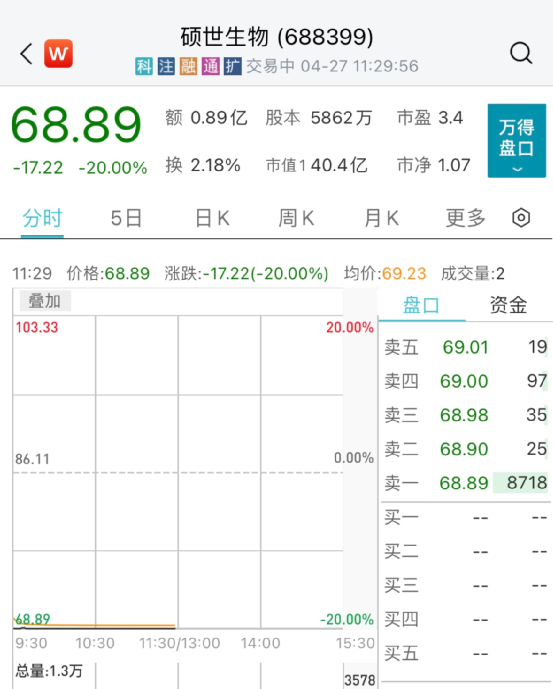Viewport: 553px width, 689px height.
Task: Tap the 股本 5862万 value
Action: pos(319,118)
